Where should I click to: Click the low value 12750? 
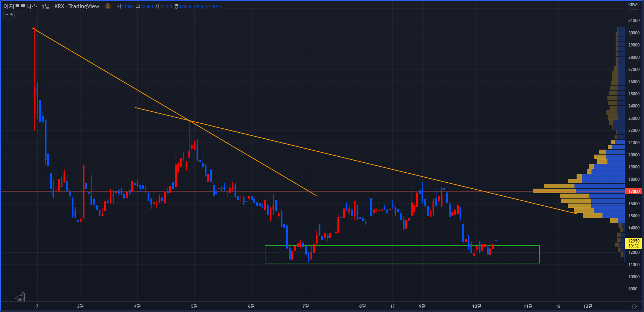pos(166,7)
